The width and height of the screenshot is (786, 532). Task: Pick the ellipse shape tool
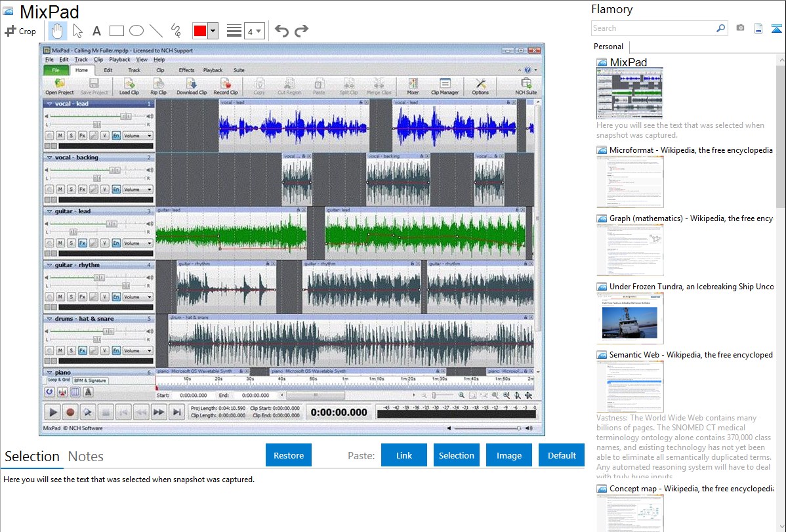[x=136, y=31]
